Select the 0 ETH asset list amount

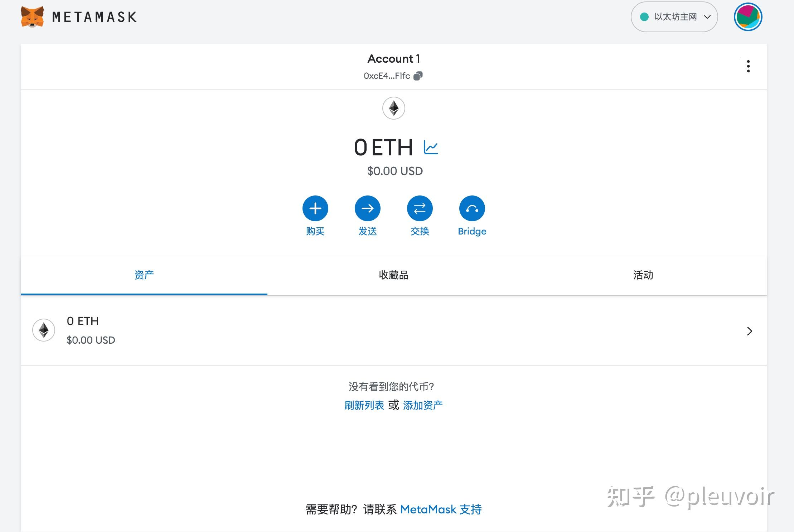coord(83,321)
